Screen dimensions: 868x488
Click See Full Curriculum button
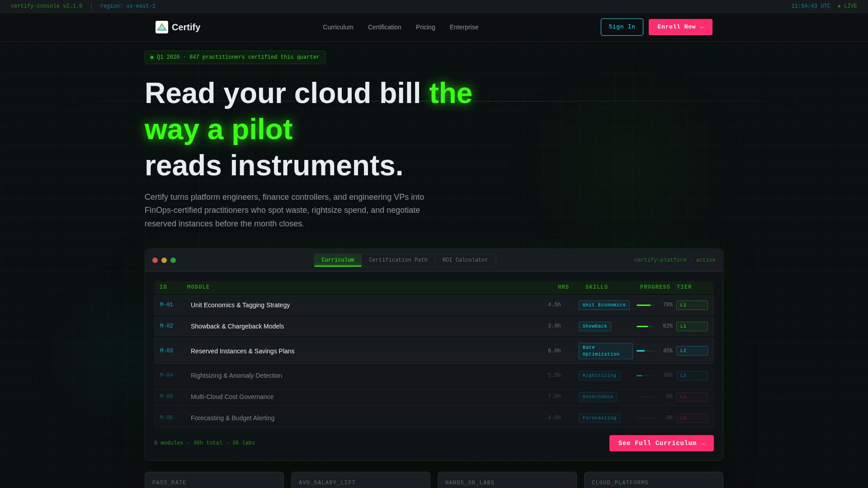pos(661,443)
